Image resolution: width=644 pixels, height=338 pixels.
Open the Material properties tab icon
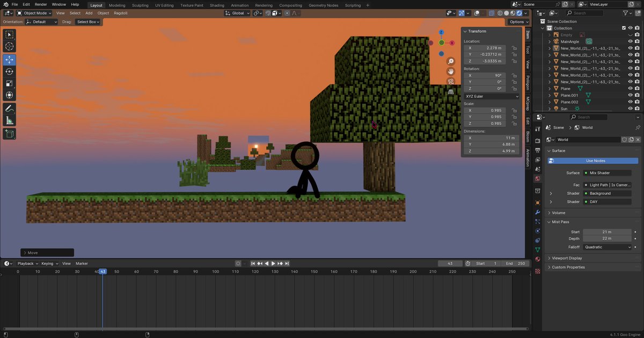(x=538, y=259)
